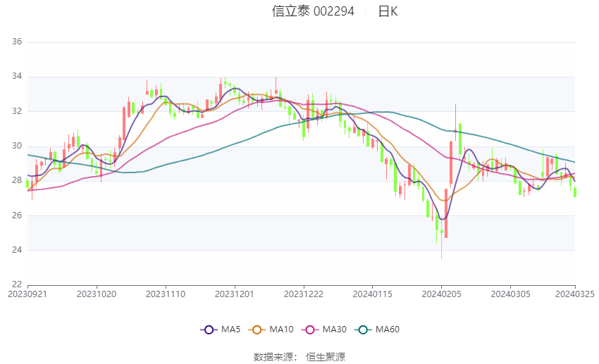Select the 20240305 date axis tick

[x=510, y=294]
